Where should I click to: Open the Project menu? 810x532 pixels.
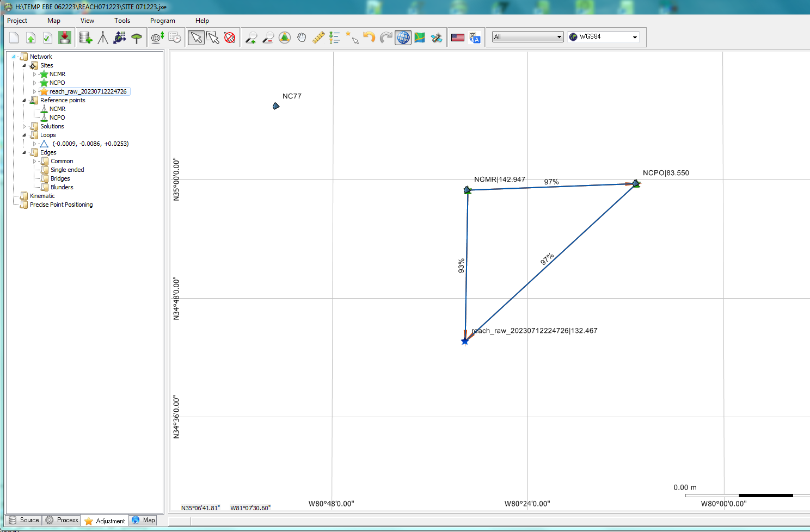click(17, 21)
